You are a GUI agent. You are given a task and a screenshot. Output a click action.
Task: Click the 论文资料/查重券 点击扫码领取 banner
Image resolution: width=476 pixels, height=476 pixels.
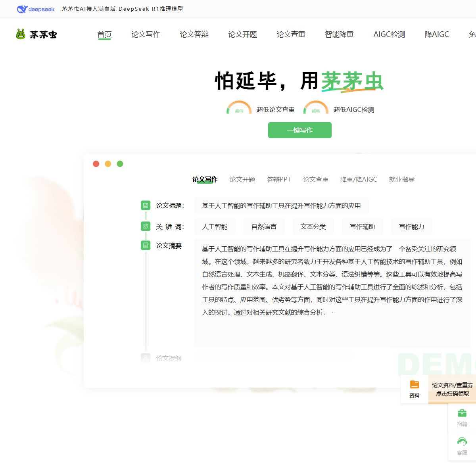(x=452, y=389)
